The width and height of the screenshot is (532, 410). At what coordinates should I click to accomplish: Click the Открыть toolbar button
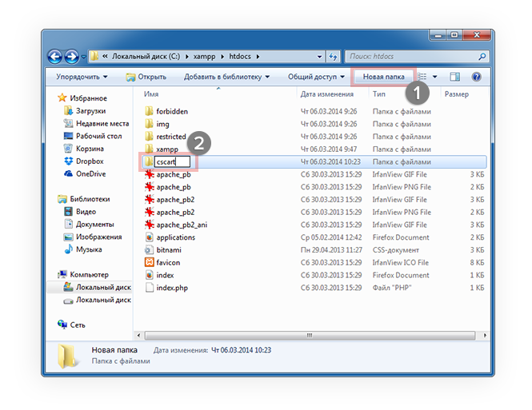tap(146, 77)
